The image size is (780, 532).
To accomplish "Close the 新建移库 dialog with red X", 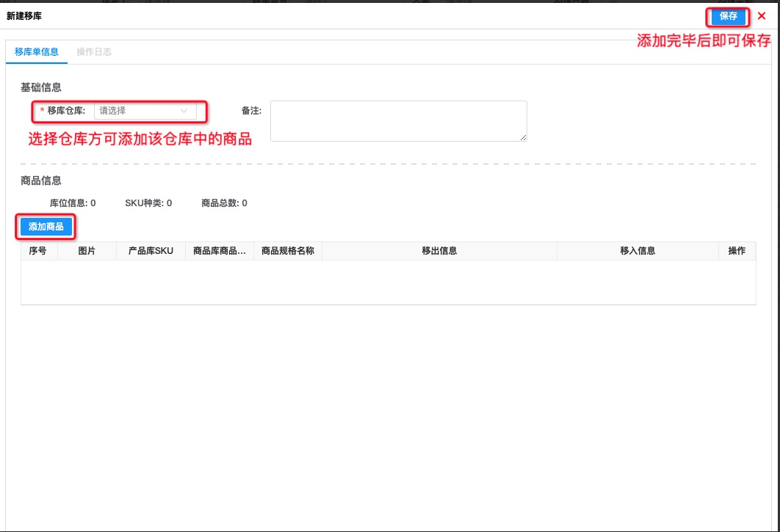I will [x=761, y=16].
